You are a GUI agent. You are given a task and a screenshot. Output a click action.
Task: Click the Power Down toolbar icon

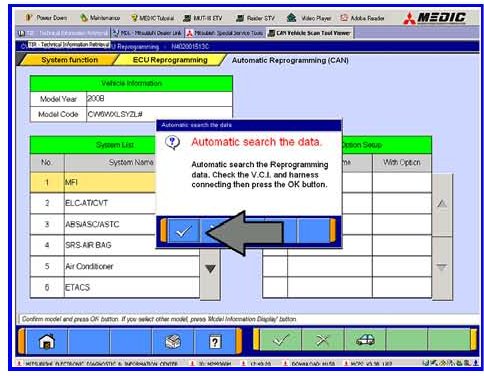click(x=46, y=18)
